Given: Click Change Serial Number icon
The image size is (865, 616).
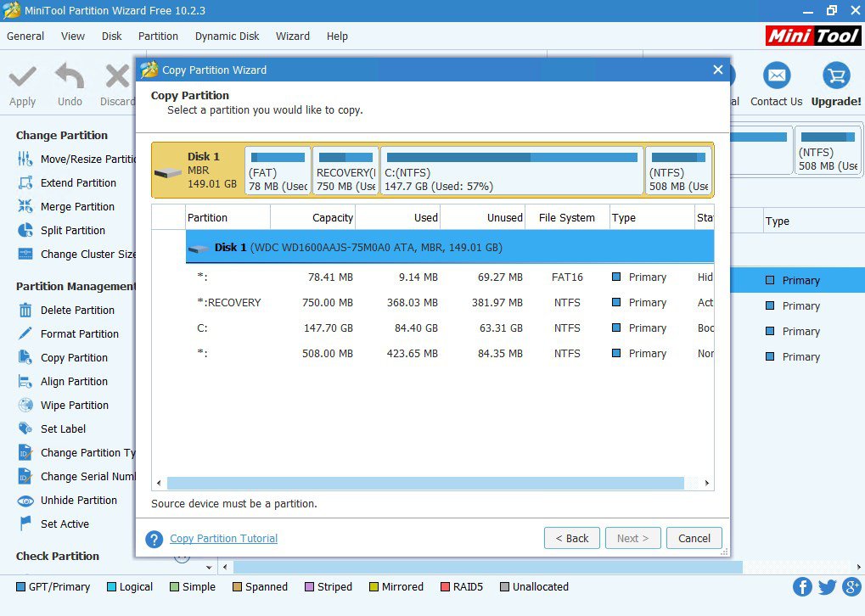Looking at the screenshot, I should pyautogui.click(x=25, y=476).
